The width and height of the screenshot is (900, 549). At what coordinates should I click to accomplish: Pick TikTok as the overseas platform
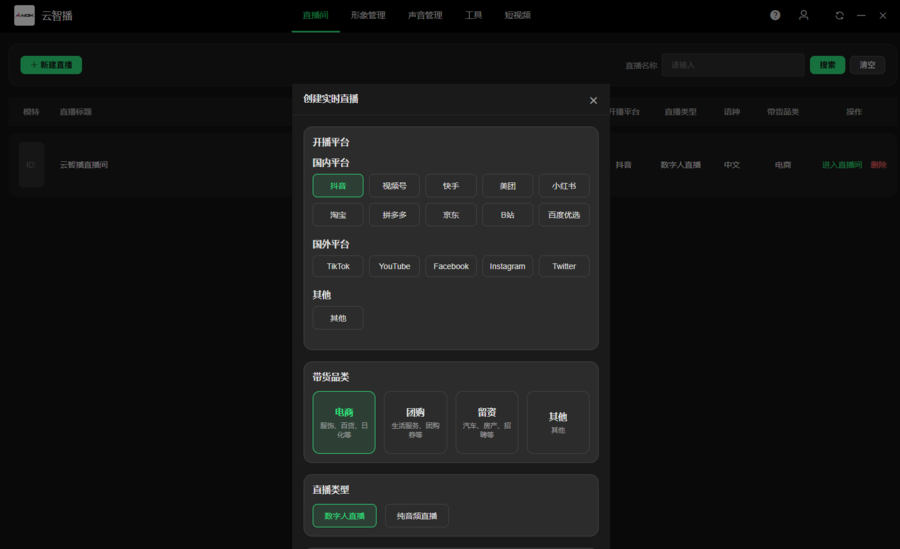(338, 266)
